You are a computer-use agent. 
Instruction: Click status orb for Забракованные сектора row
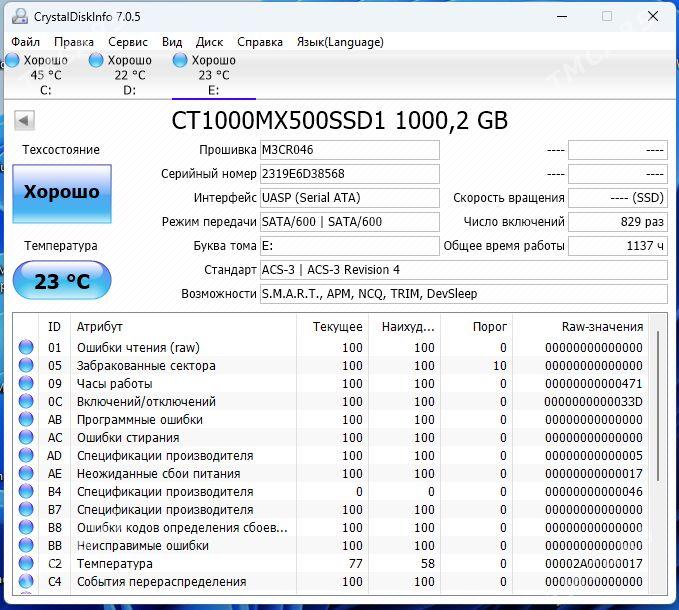click(26, 366)
